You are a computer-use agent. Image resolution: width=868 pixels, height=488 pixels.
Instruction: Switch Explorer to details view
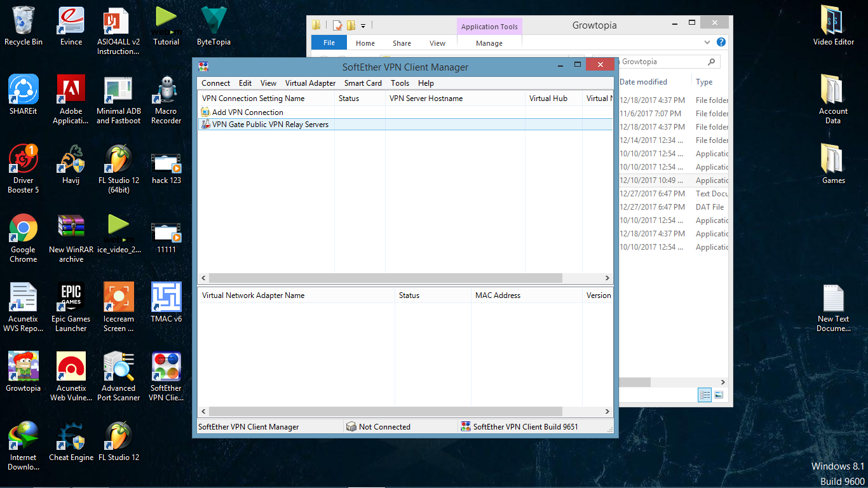(705, 395)
